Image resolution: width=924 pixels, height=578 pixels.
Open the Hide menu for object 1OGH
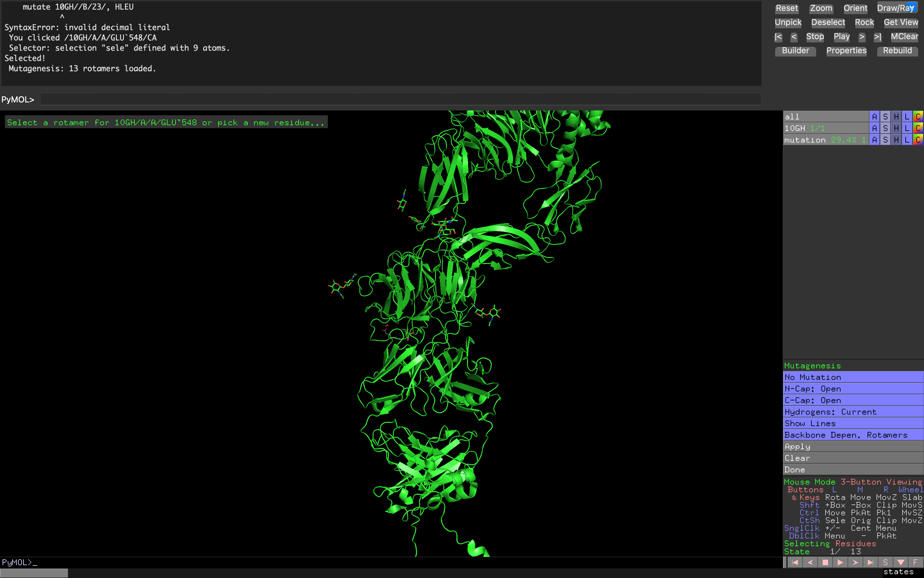coord(896,128)
